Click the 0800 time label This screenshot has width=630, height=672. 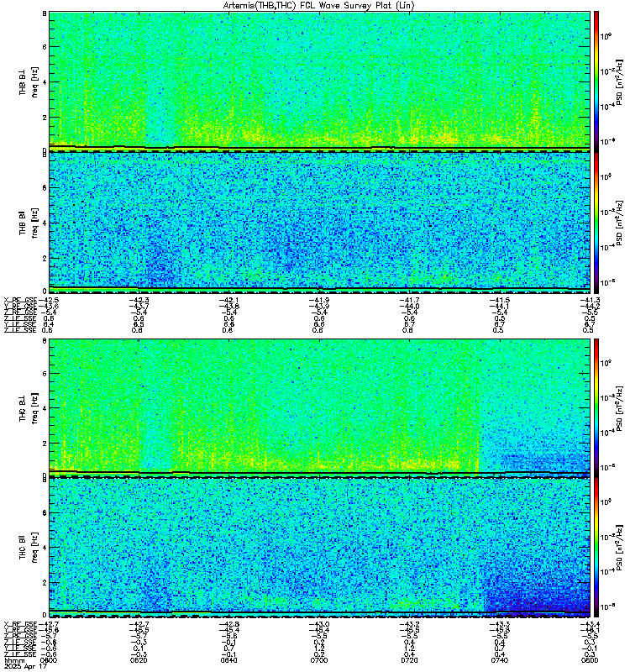pos(590,660)
